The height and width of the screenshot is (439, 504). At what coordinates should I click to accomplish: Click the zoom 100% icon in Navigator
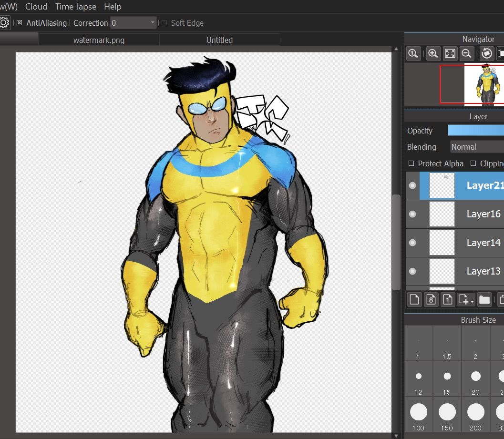[413, 53]
